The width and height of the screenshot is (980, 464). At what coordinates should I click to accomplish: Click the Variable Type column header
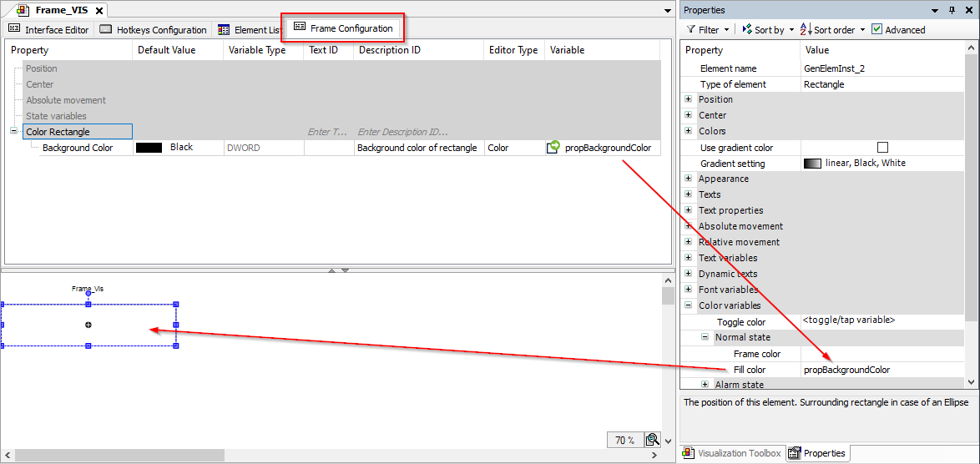pyautogui.click(x=264, y=50)
